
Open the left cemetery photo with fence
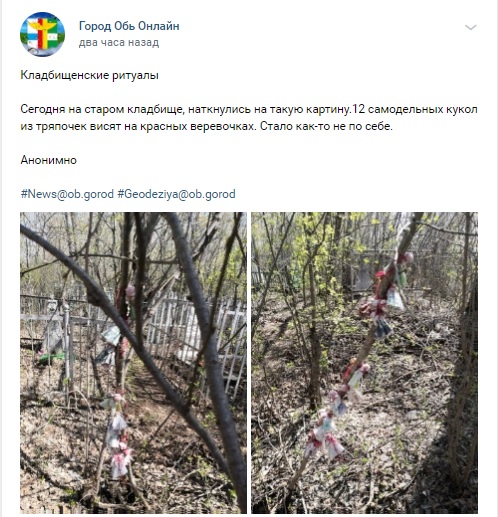[x=133, y=363]
